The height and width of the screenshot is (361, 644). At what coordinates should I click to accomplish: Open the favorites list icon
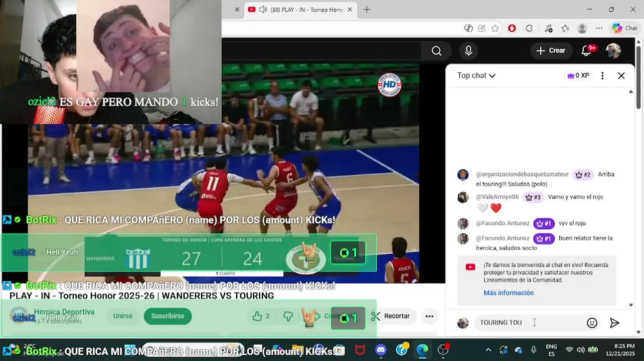[x=565, y=29]
